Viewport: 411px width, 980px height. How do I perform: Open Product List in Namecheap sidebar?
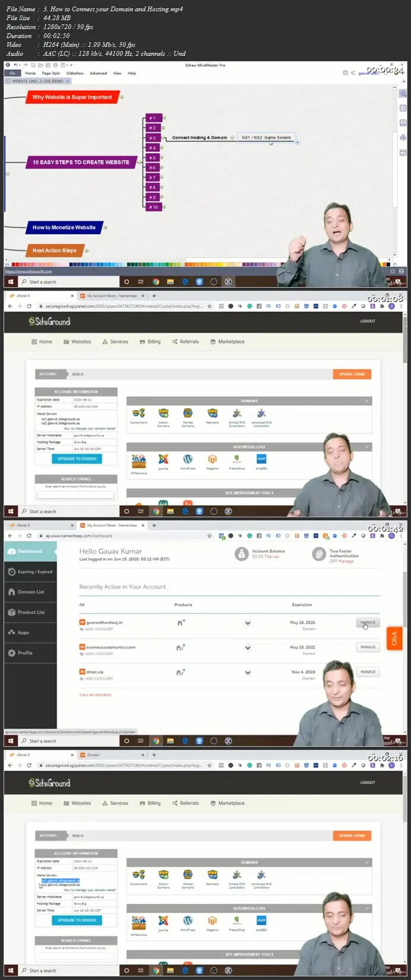coord(30,612)
